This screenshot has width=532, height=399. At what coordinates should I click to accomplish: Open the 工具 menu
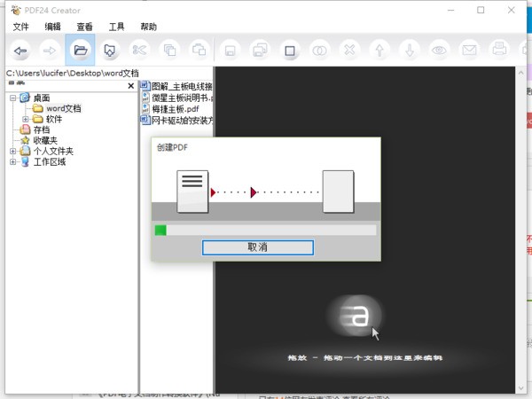point(116,27)
